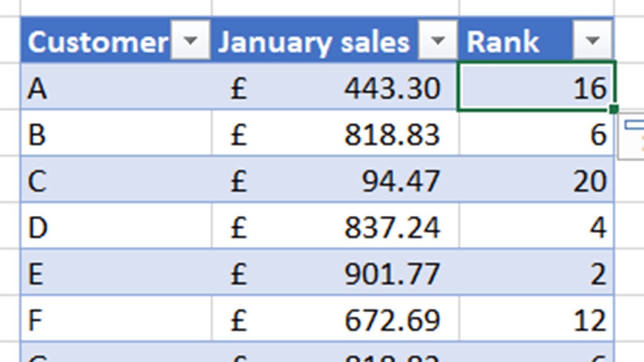Click the customer F cell
644x362 pixels.
click(x=116, y=320)
